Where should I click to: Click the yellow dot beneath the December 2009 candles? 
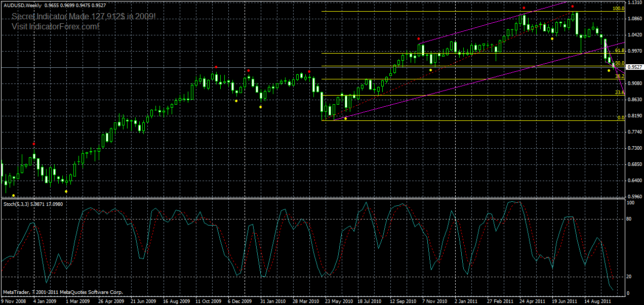pos(236,101)
